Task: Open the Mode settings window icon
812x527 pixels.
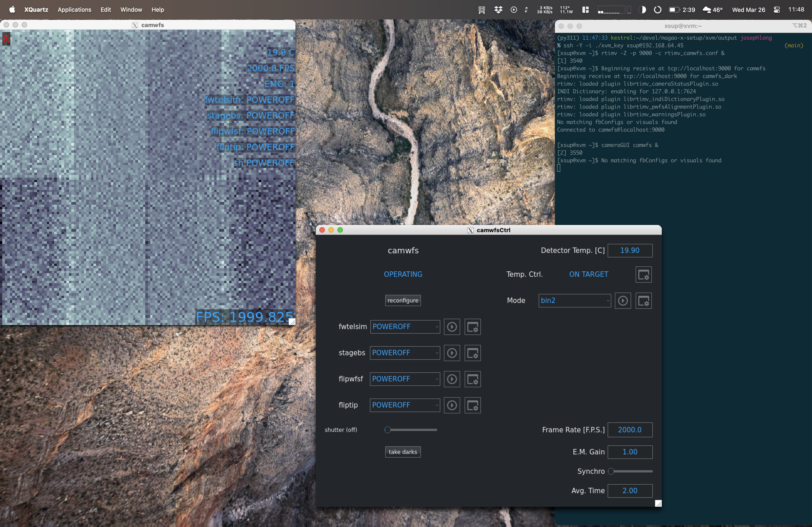Action: point(644,301)
